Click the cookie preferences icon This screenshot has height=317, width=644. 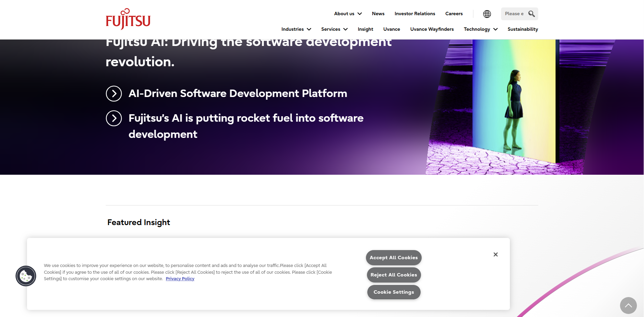[26, 276]
